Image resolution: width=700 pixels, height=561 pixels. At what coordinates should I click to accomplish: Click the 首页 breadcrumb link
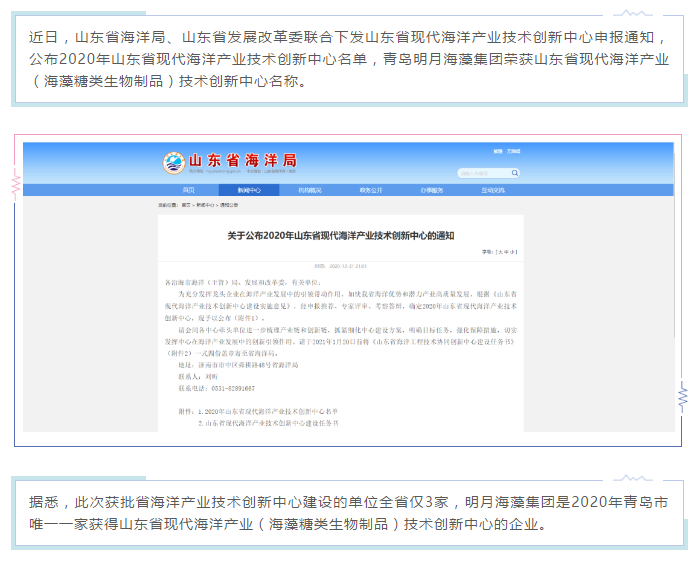[x=186, y=205]
